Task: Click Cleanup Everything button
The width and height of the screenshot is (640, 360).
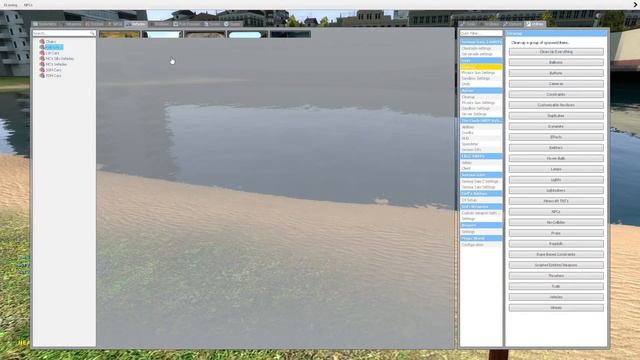Action: coord(556,52)
